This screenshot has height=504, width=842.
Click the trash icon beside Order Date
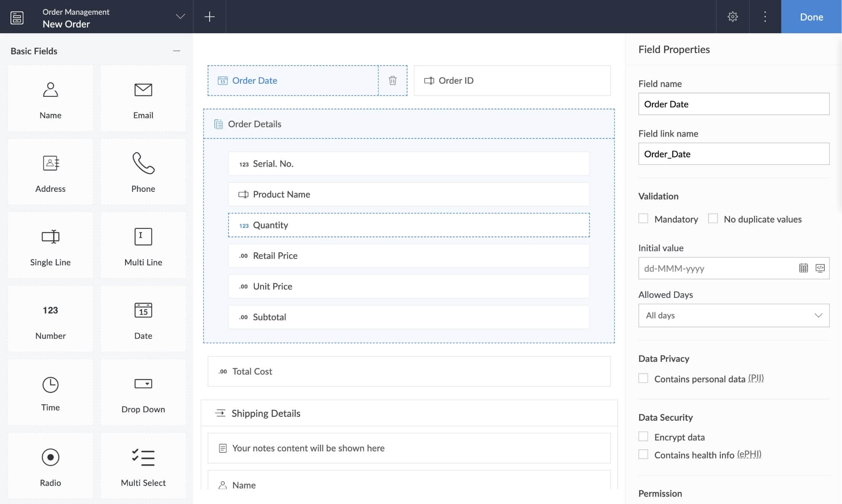[392, 80]
